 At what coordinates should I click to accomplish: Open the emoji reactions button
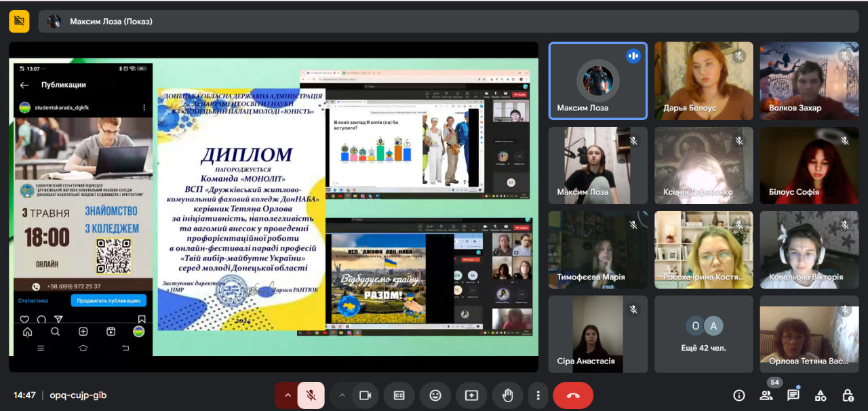(435, 395)
